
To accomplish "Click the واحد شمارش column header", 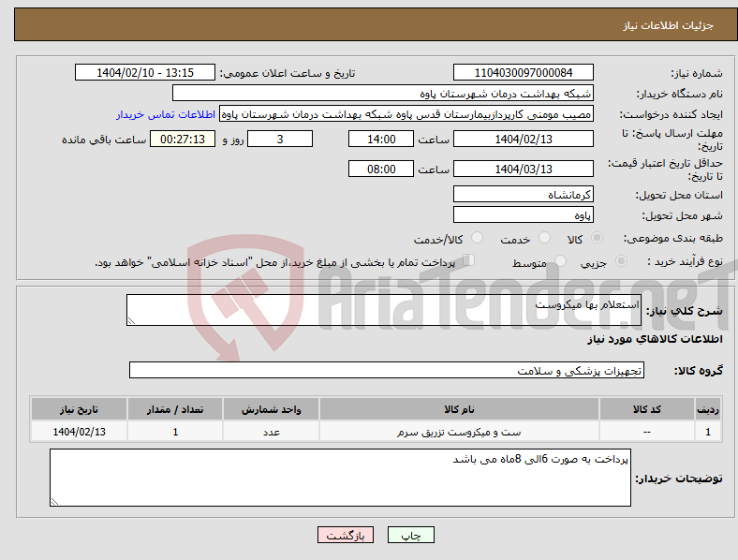I will [272, 409].
